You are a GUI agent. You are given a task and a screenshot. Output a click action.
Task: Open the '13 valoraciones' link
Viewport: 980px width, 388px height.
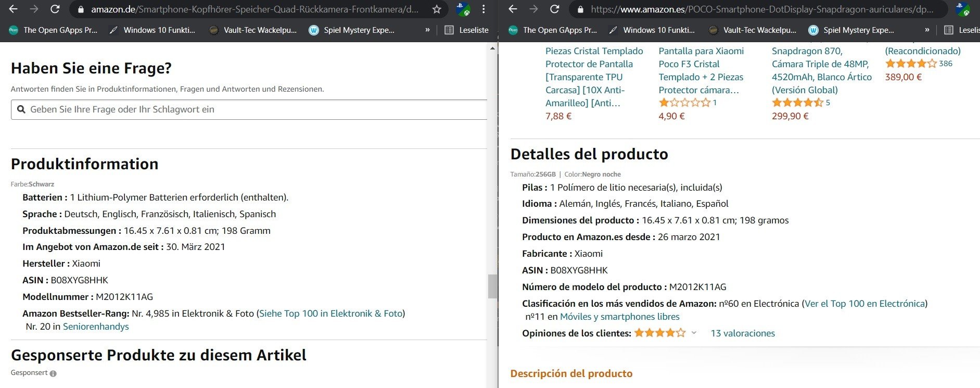pos(743,333)
